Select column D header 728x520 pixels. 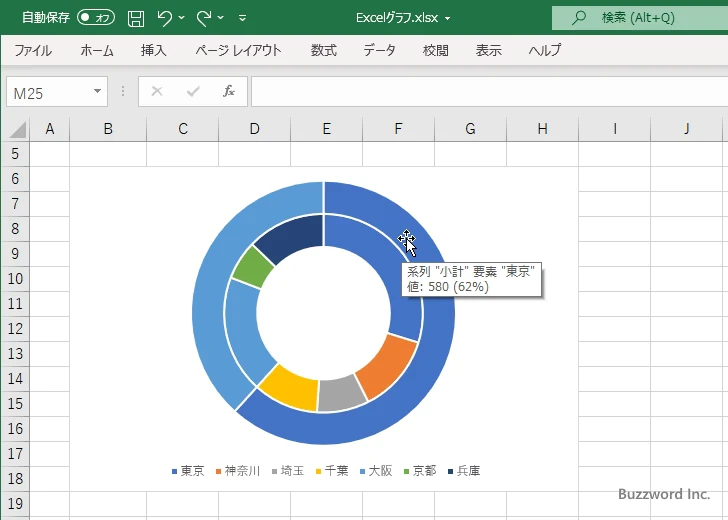click(x=254, y=129)
